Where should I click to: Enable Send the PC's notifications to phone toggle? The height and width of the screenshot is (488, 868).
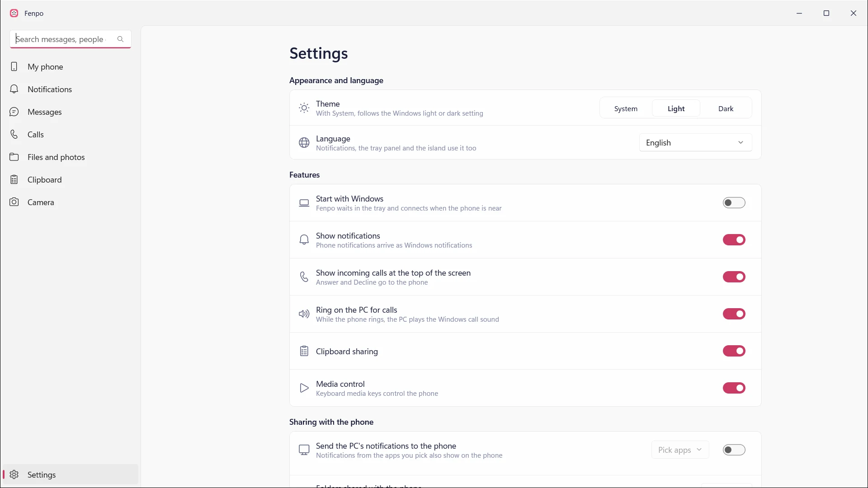[x=734, y=450]
